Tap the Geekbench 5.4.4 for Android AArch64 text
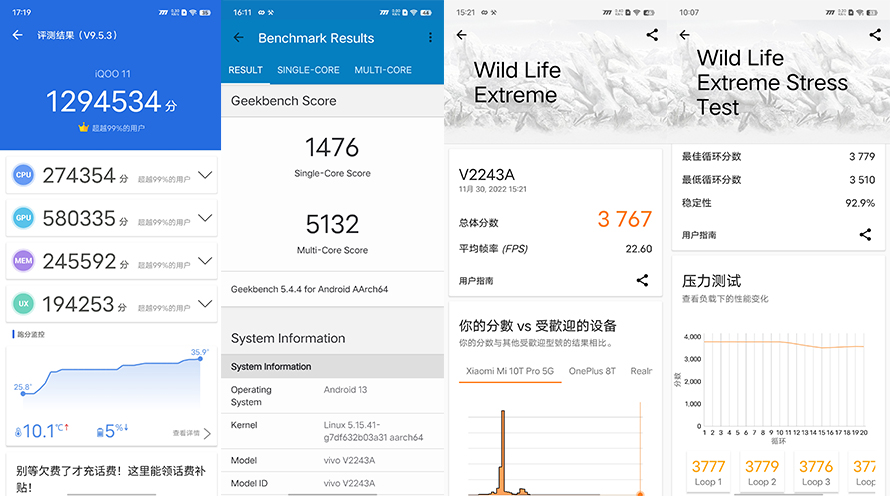The height and width of the screenshot is (496, 890). click(309, 289)
